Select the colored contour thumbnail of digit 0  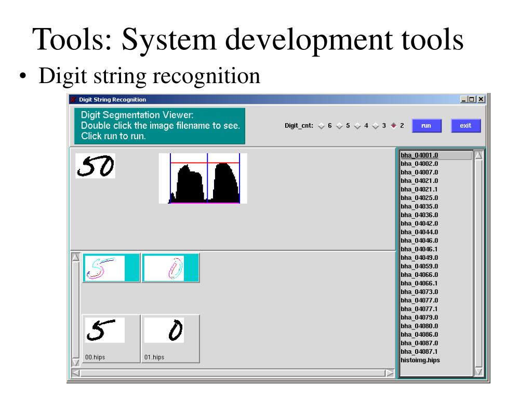point(170,268)
